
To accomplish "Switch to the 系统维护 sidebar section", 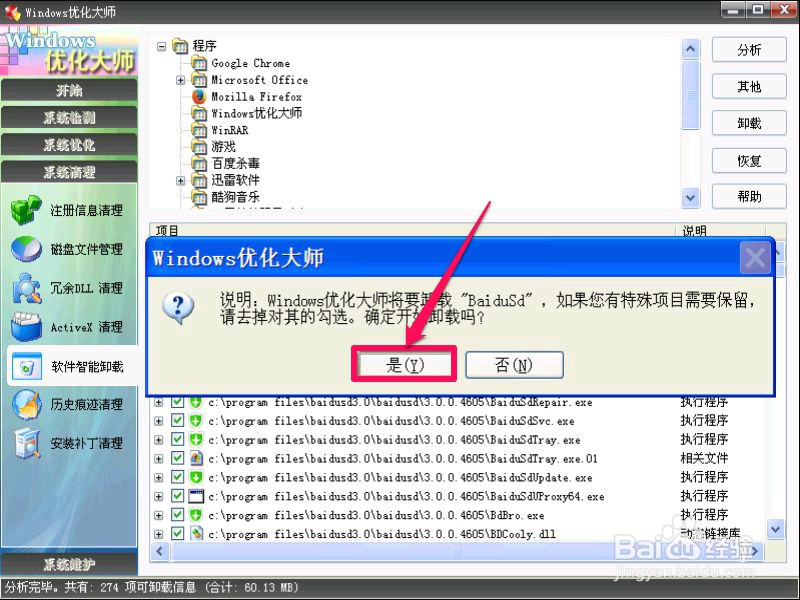I will 69,564.
